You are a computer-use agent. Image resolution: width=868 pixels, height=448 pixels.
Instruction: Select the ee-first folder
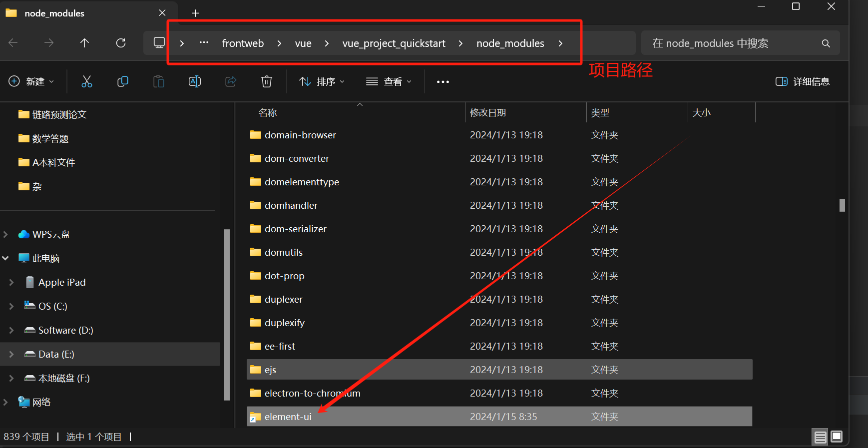tap(499, 346)
